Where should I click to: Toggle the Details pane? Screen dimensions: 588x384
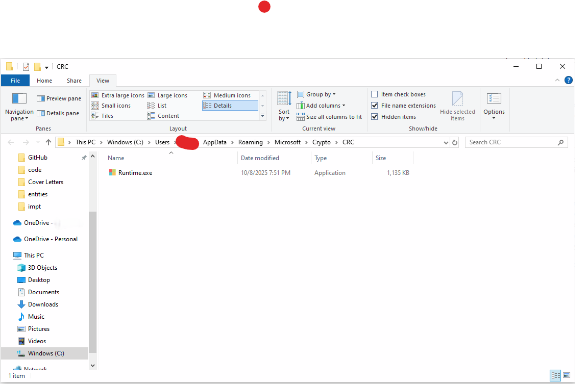(59, 113)
